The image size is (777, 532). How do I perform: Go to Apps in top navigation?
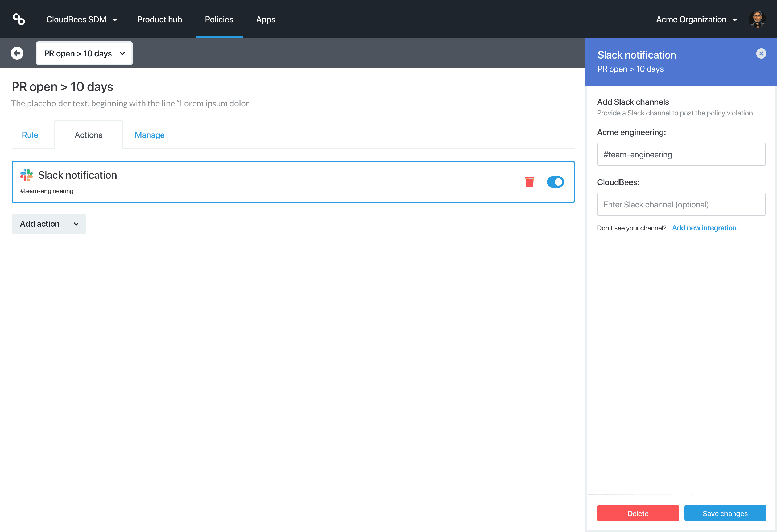click(x=266, y=19)
